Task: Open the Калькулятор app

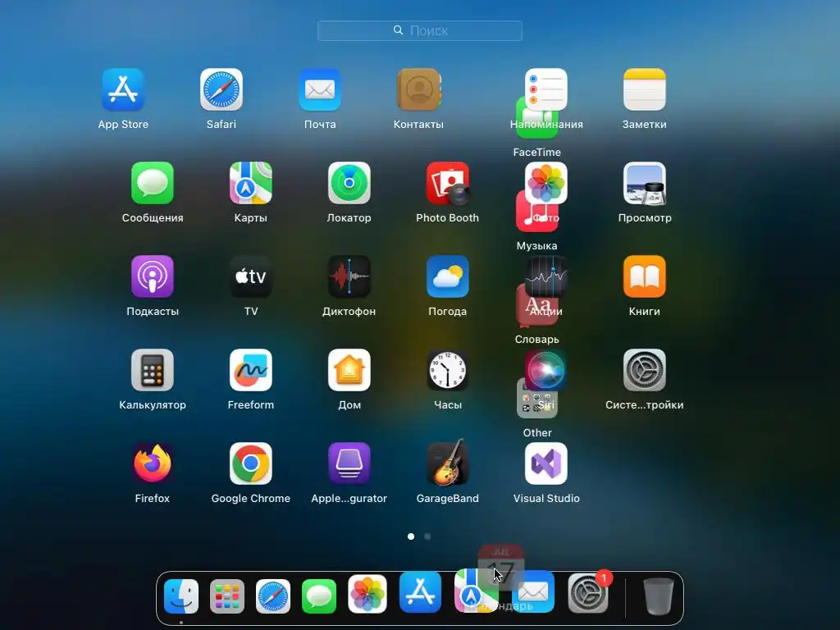Action: (x=153, y=370)
